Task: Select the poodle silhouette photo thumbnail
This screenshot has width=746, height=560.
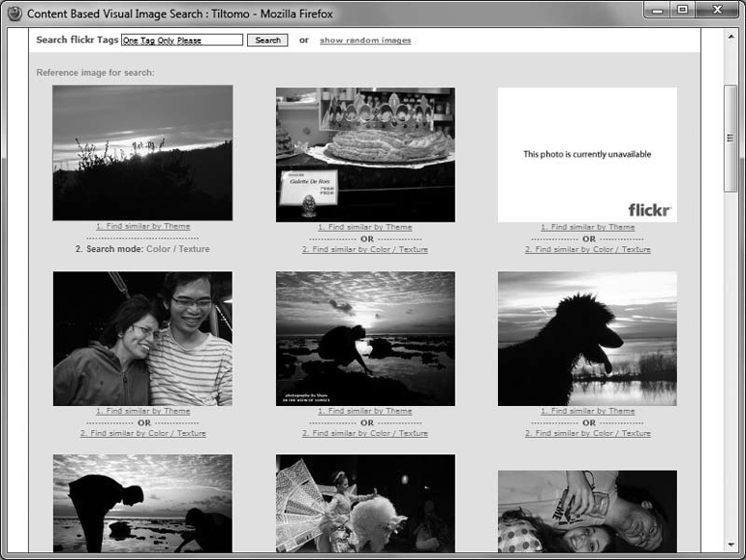Action: click(x=587, y=338)
